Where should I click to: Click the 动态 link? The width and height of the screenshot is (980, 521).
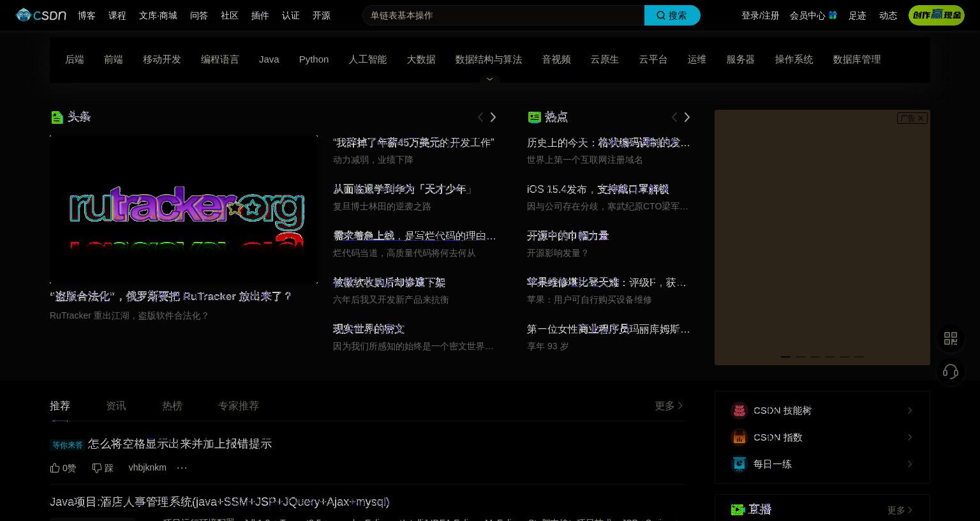888,15
